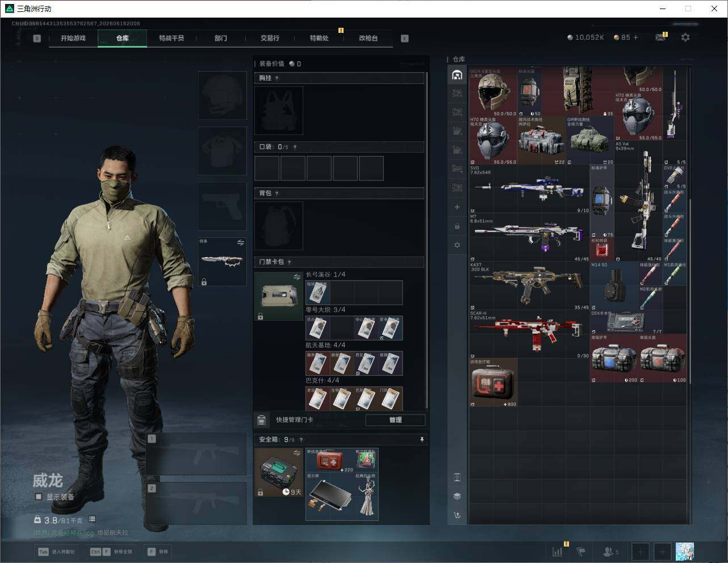The height and width of the screenshot is (563, 728).
Task: Open the 改枪台 tab
Action: point(368,38)
